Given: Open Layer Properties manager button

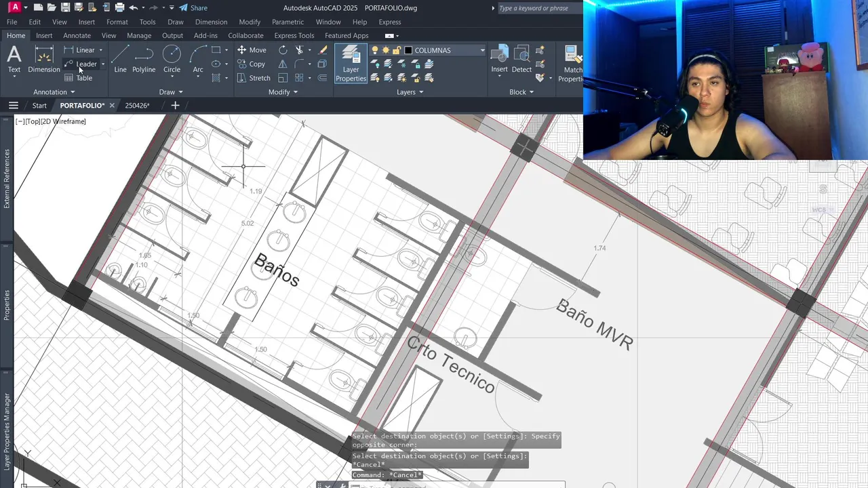Looking at the screenshot, I should pos(351,63).
